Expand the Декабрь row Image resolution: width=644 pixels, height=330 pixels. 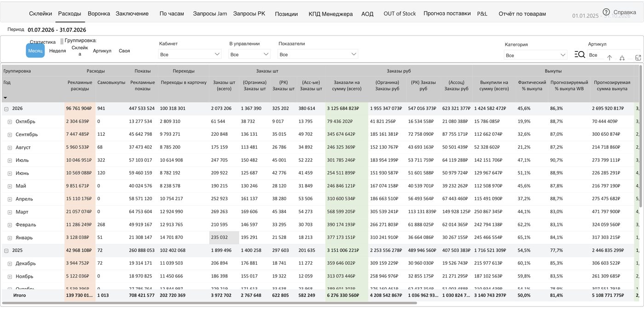(x=10, y=264)
